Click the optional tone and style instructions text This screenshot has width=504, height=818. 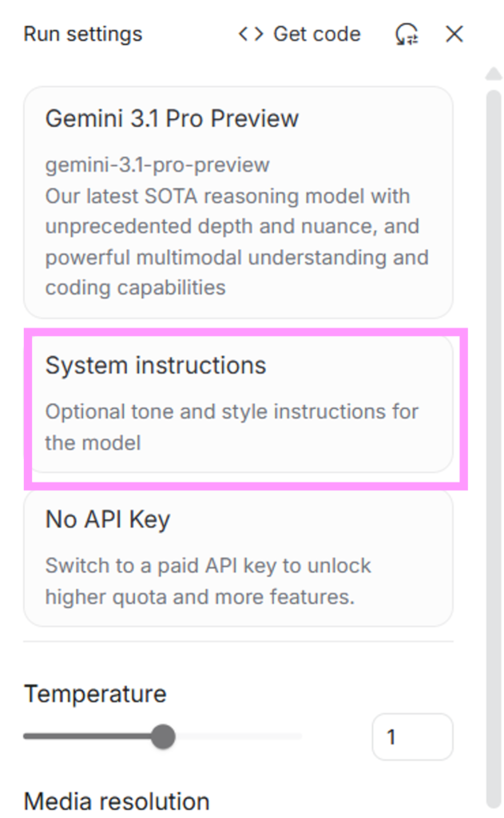tap(232, 427)
